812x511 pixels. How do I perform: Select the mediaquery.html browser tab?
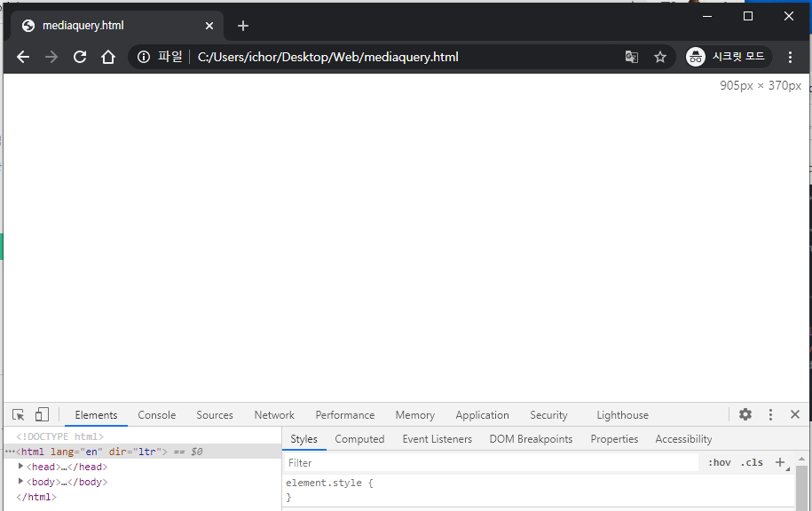(x=117, y=26)
